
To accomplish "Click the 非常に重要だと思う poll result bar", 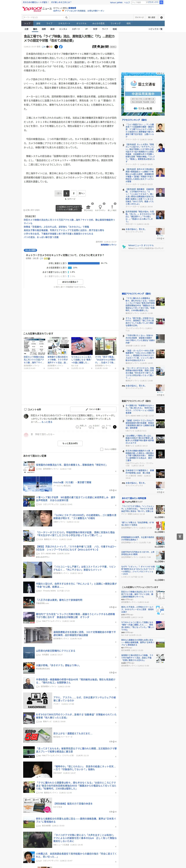I will [x=84, y=263].
